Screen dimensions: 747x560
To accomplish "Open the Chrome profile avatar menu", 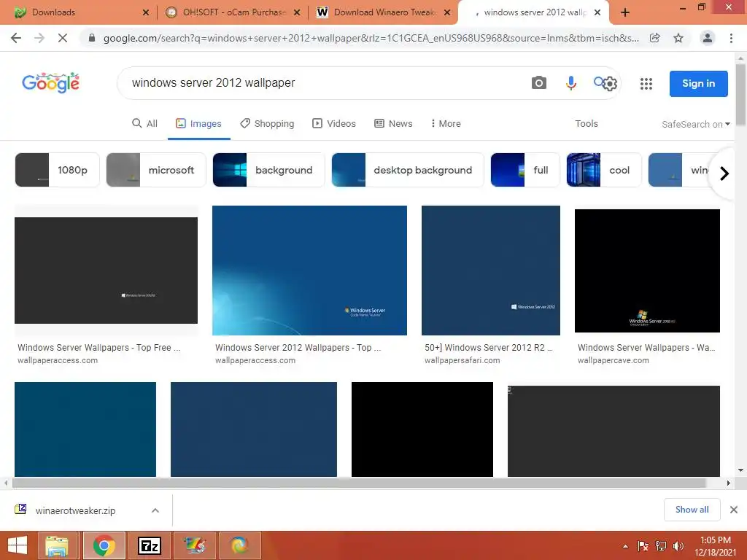I will (x=708, y=38).
